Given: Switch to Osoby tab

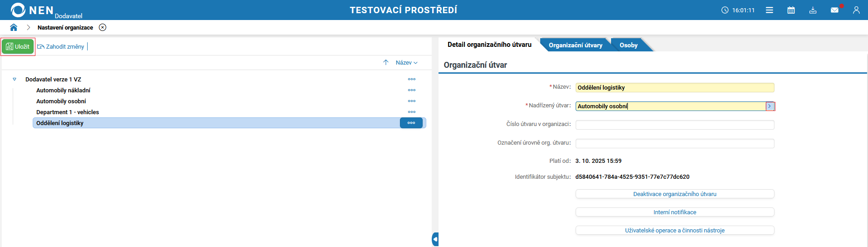Looking at the screenshot, I should [x=628, y=45].
